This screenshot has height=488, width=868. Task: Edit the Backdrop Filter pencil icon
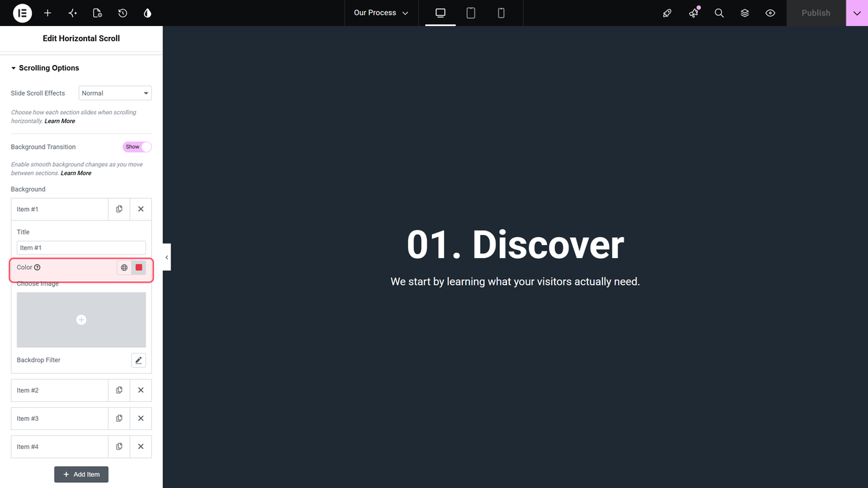pos(139,360)
